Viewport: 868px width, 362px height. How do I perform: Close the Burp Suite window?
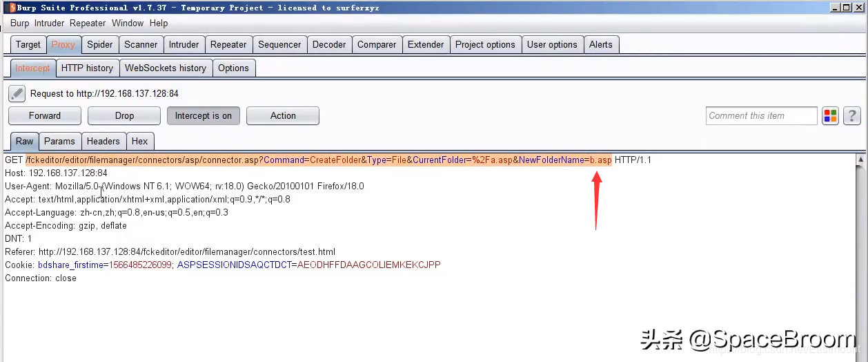(x=859, y=8)
